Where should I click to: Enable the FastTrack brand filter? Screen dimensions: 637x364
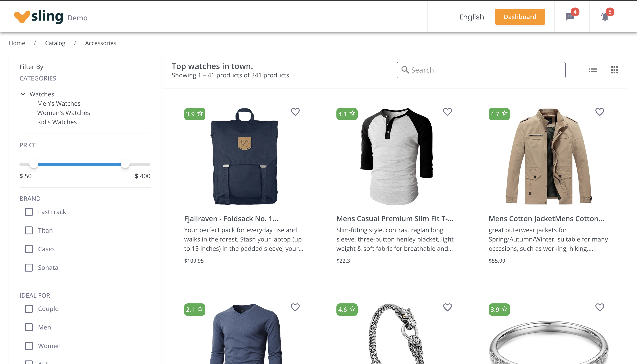(29, 212)
